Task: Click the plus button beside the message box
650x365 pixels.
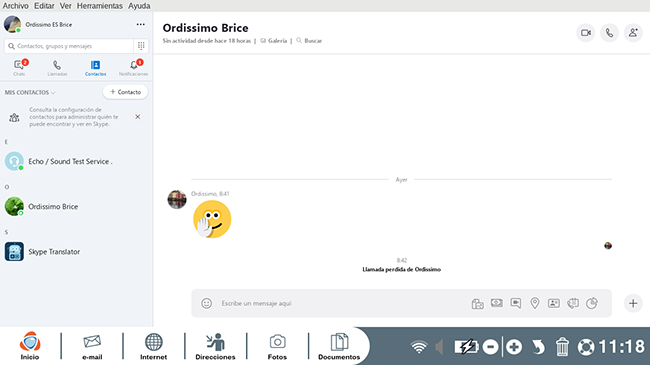Action: [x=633, y=303]
